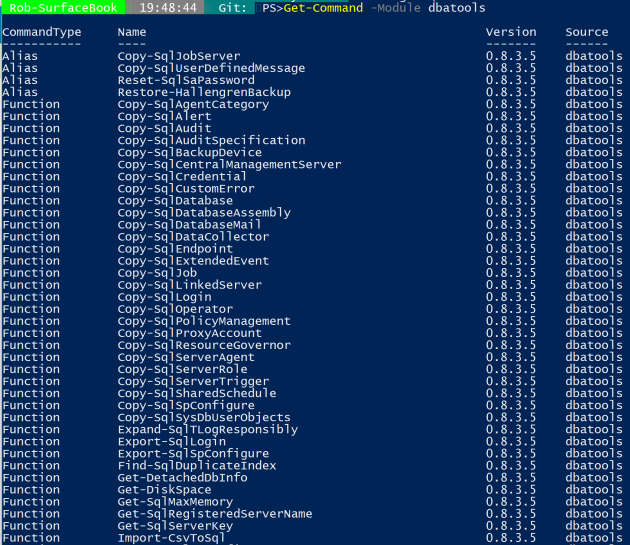Screen dimensions: 630x545
Task: Click the Alias type in Copy-SqlJobServer row
Action: [x=20, y=56]
